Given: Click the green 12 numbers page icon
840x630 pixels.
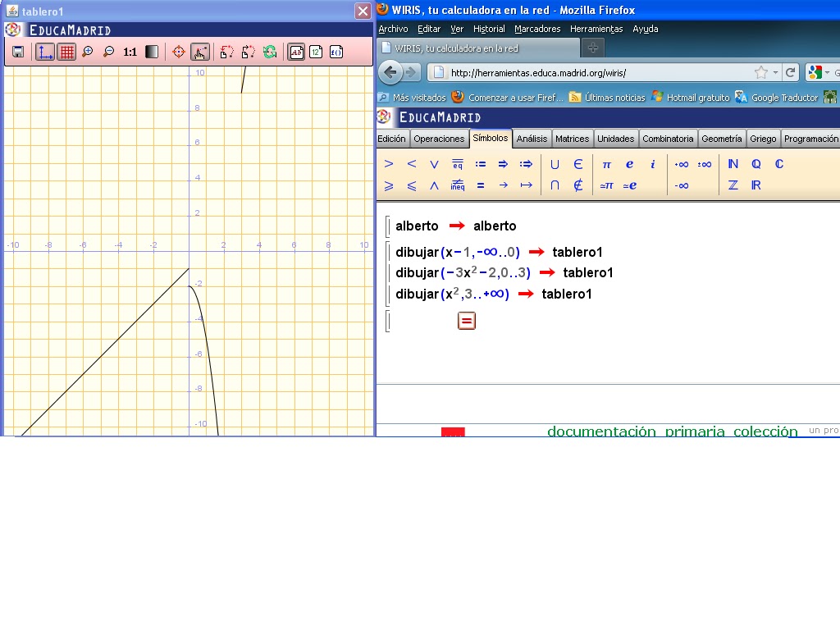Looking at the screenshot, I should (316, 52).
